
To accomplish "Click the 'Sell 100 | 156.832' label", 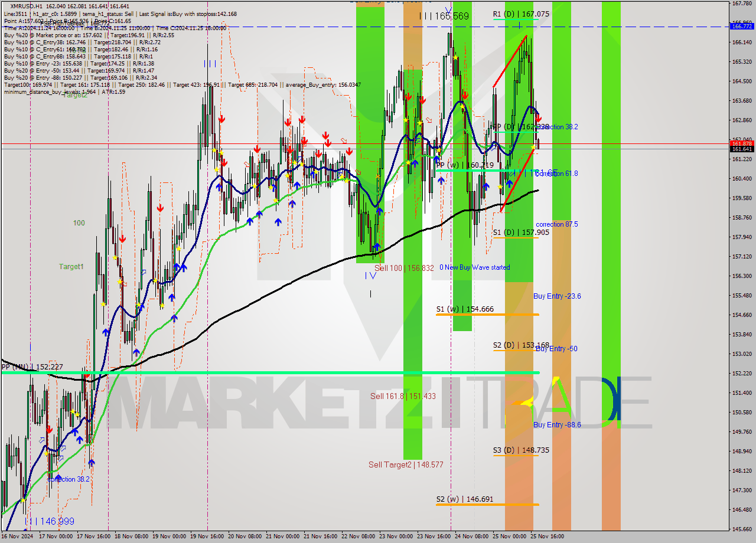I will coord(404,268).
